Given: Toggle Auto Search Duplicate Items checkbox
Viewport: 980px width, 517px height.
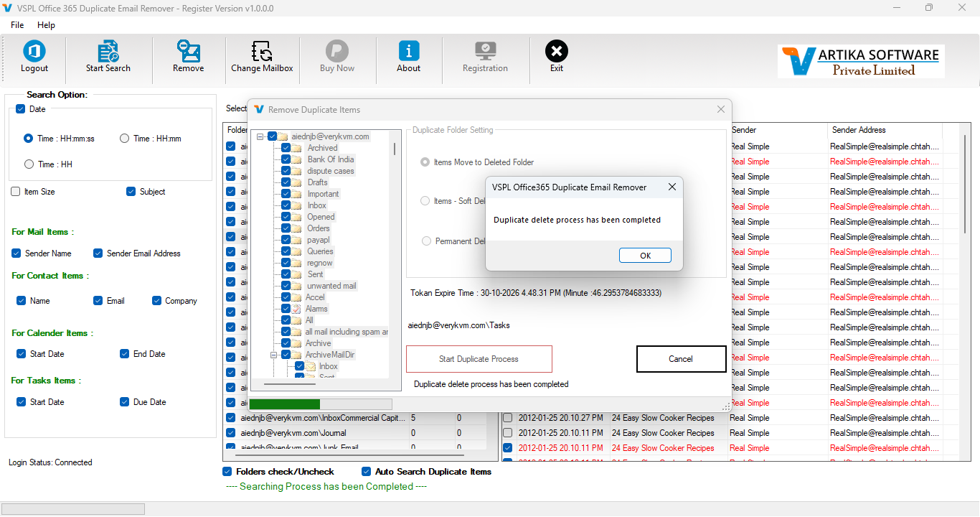Looking at the screenshot, I should point(367,472).
